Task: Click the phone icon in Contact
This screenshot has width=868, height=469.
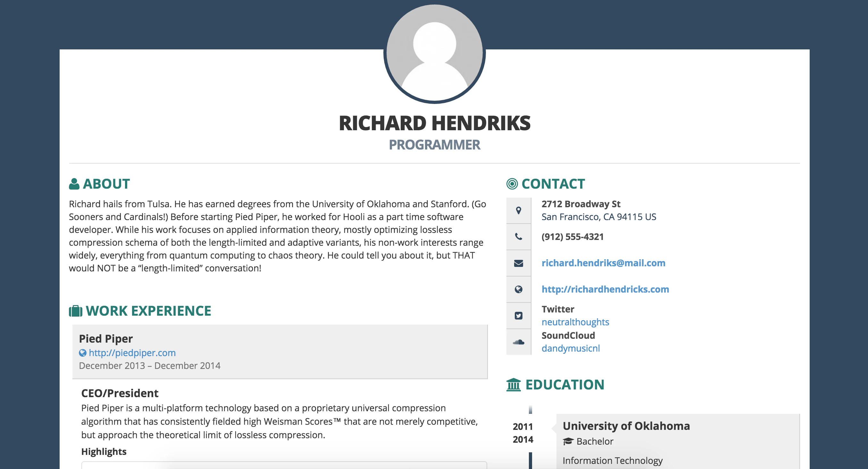Action: 519,237
